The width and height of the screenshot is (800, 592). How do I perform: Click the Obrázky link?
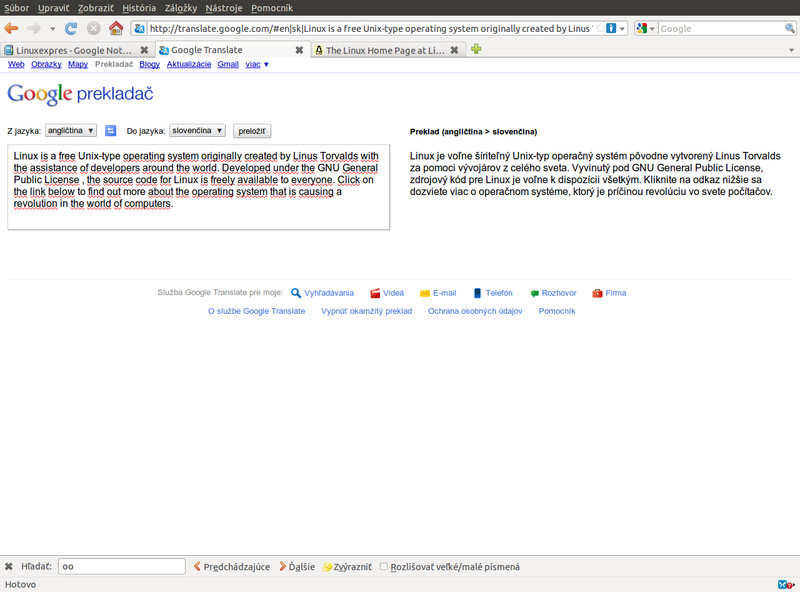click(46, 64)
